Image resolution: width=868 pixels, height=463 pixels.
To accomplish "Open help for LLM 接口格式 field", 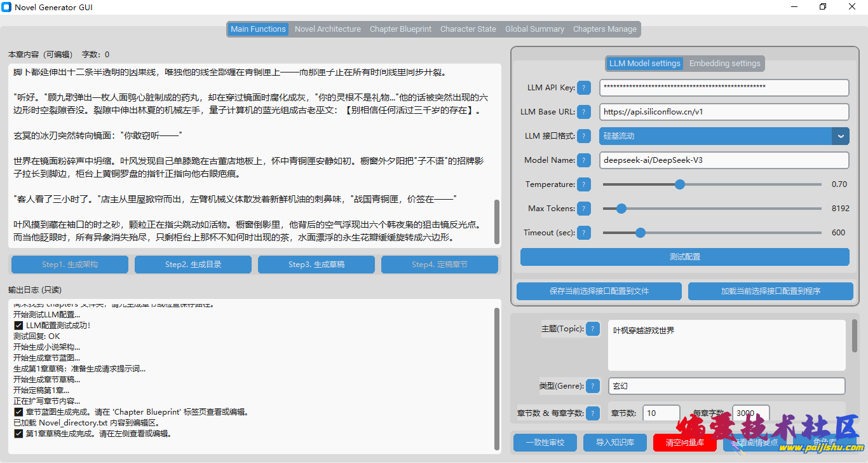I will coord(584,136).
